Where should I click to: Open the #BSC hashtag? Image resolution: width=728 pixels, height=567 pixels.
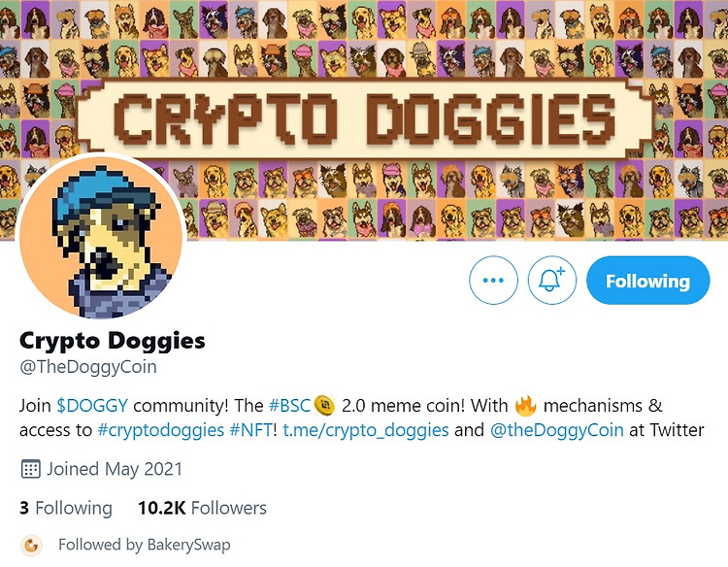coord(289,406)
